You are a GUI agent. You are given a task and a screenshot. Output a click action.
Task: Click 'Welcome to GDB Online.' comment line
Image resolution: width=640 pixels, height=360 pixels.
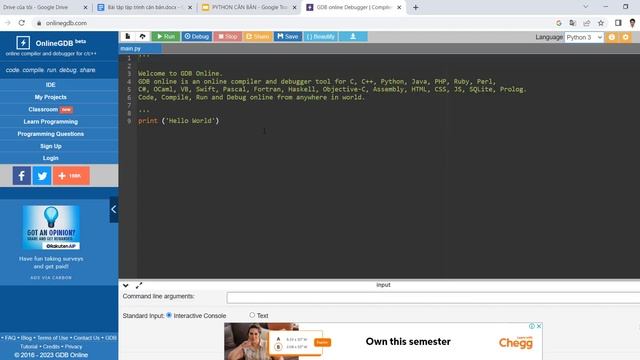pos(180,73)
